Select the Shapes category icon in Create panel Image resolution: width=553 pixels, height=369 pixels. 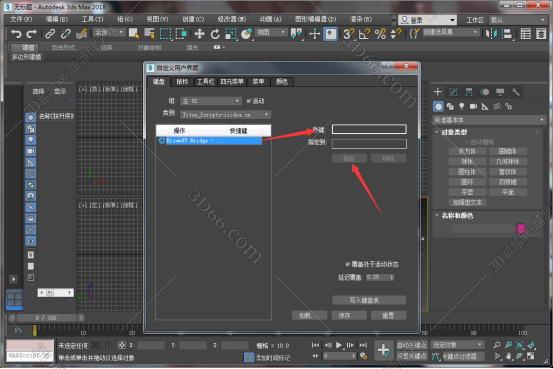click(450, 106)
